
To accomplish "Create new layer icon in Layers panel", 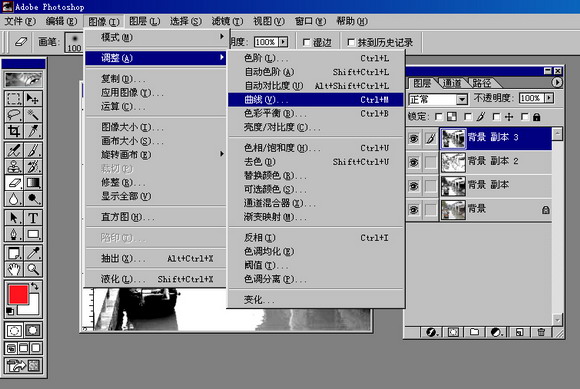I will (x=520, y=332).
